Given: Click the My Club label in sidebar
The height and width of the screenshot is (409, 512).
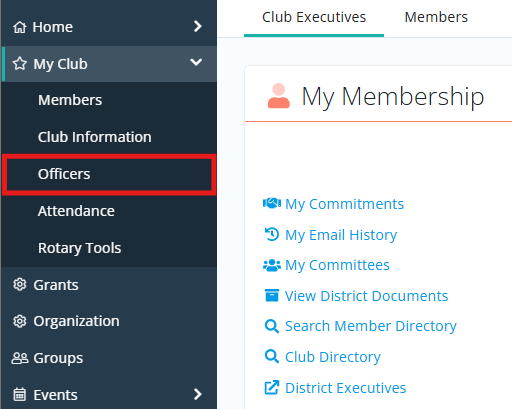Looking at the screenshot, I should (60, 64).
